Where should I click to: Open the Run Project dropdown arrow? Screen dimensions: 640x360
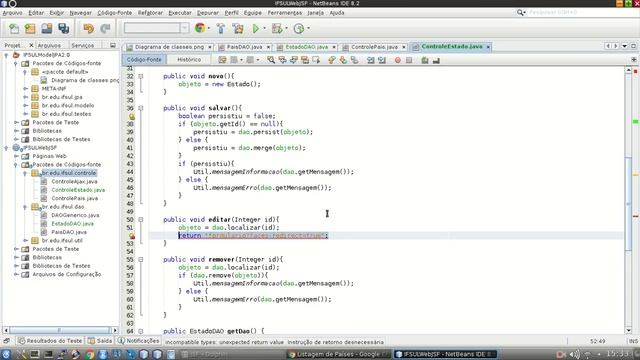pos(264,28)
